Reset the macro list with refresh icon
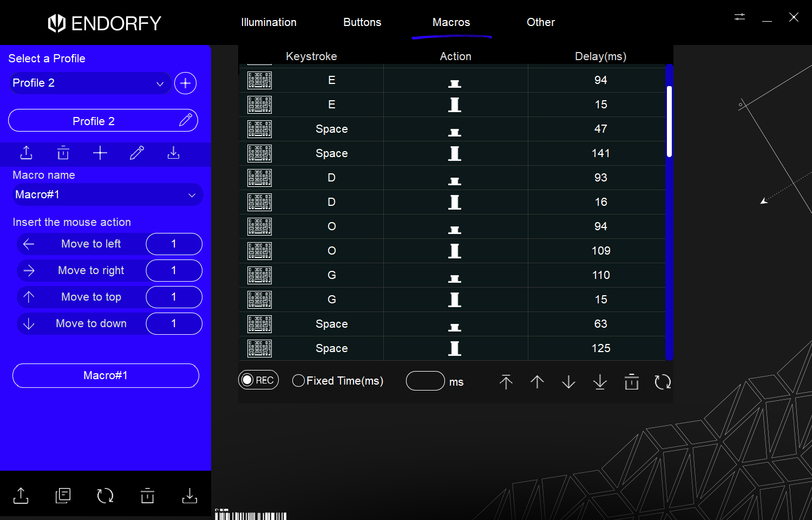 click(x=663, y=382)
